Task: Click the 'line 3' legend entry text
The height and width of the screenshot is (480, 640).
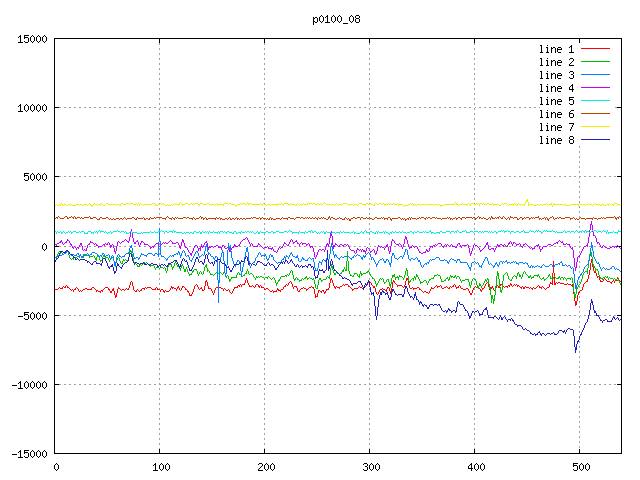Action: pyautogui.click(x=556, y=75)
